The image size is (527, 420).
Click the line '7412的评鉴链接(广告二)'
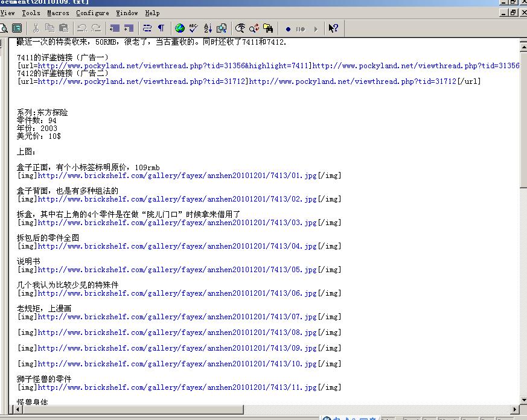[x=63, y=73]
